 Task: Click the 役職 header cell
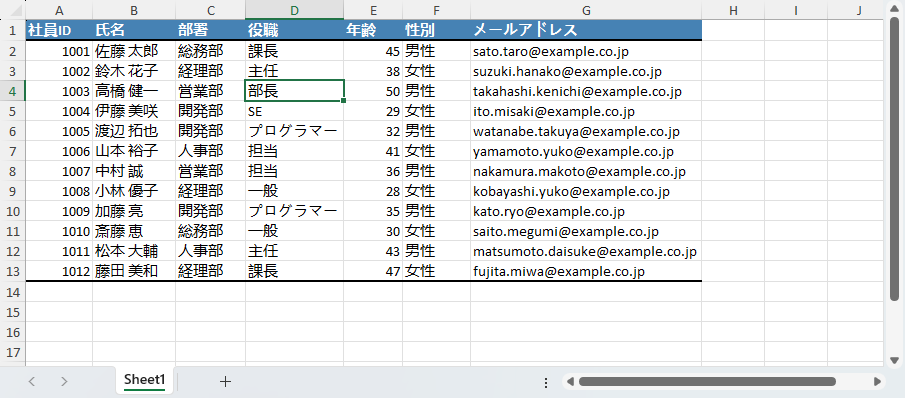coord(294,30)
